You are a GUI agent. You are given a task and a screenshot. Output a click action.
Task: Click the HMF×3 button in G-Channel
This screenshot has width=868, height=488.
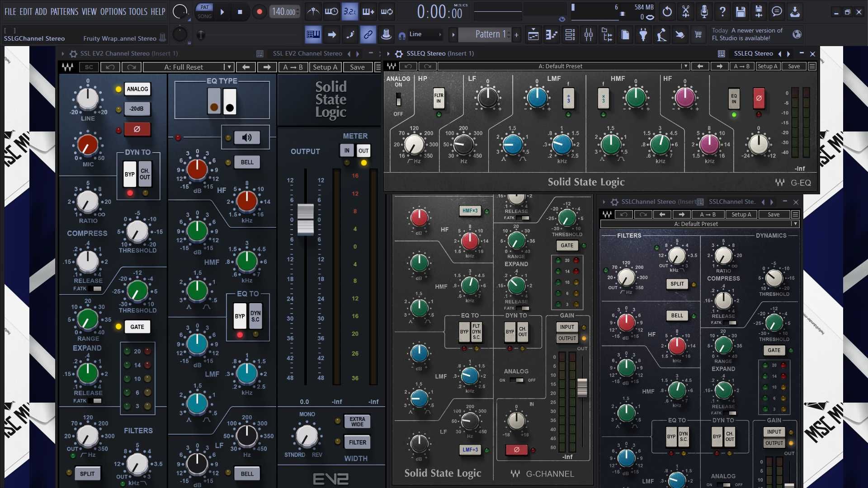(x=470, y=211)
